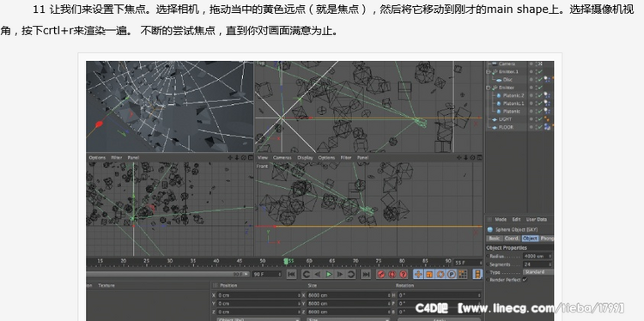The image size is (644, 321).
Task: Collapse the Emitter.1 tree node
Action: point(489,72)
